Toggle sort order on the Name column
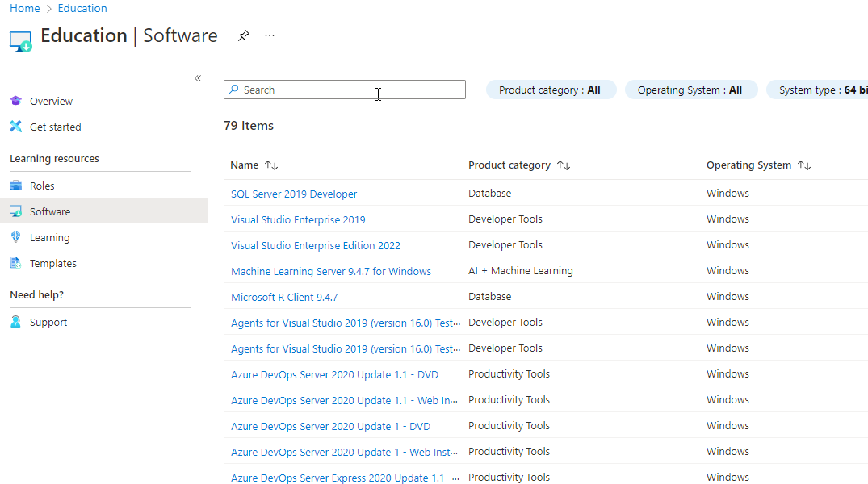 (x=270, y=165)
